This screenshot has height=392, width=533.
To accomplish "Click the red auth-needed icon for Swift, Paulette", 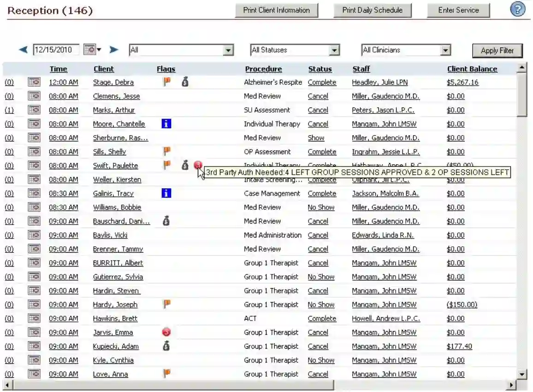I will pyautogui.click(x=198, y=165).
